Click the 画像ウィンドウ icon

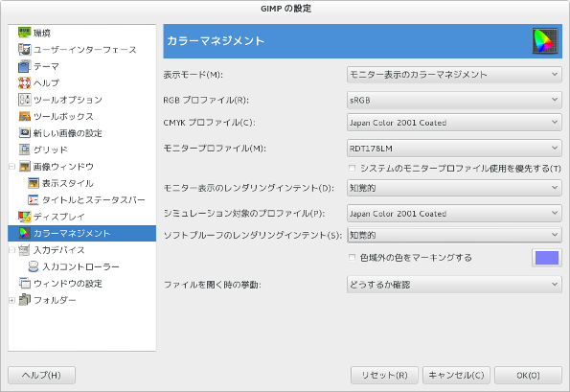tap(24, 167)
